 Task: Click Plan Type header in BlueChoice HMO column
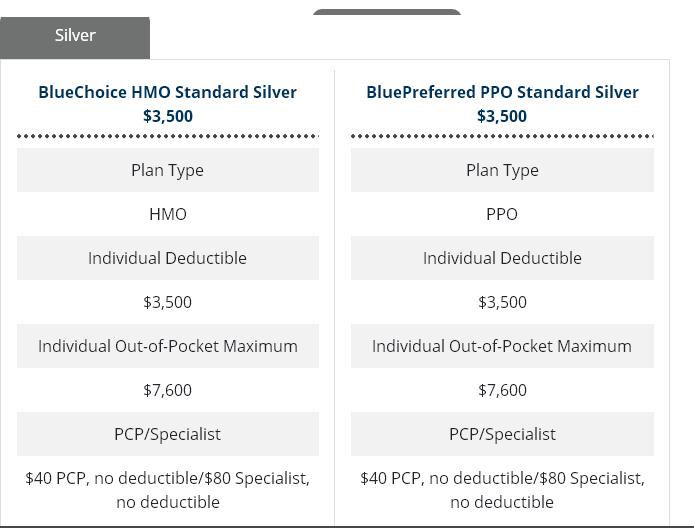(x=167, y=170)
